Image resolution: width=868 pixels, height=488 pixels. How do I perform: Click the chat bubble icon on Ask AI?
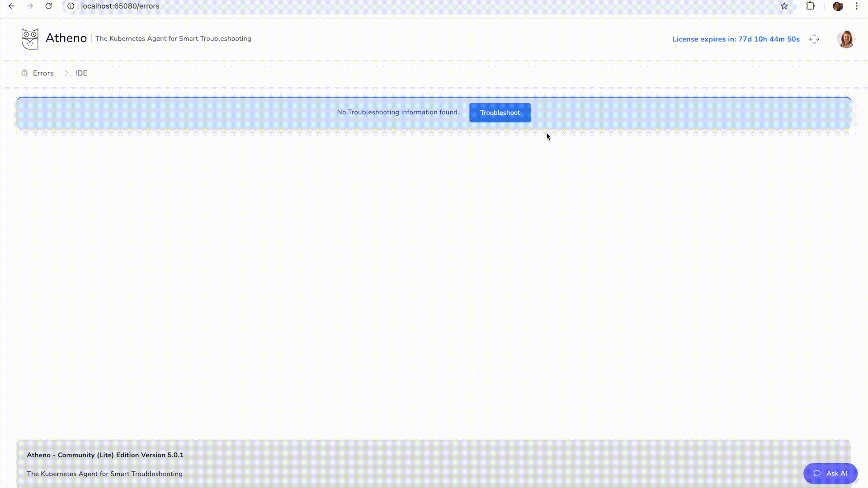click(817, 474)
